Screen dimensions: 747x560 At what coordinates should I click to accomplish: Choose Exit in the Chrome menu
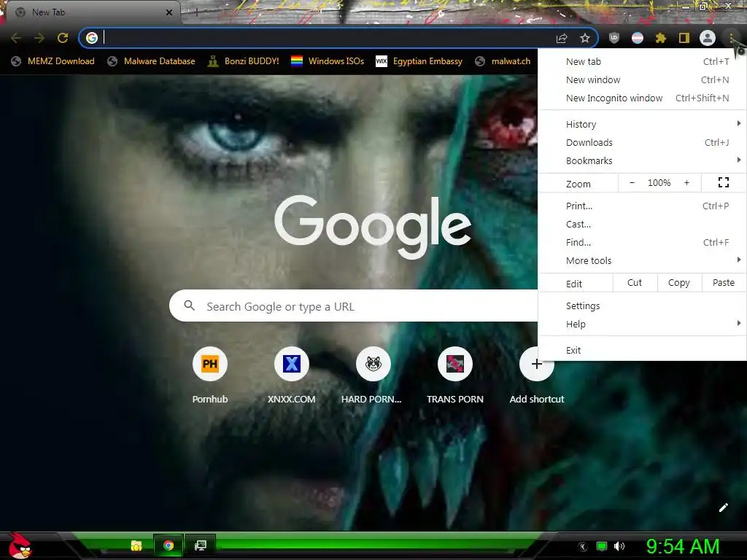coord(643,350)
